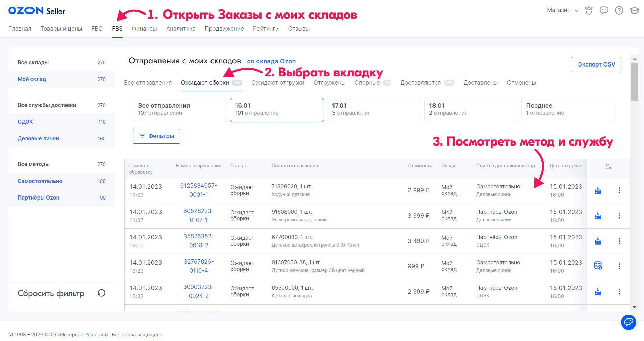Switch to Доставлены tab

480,83
